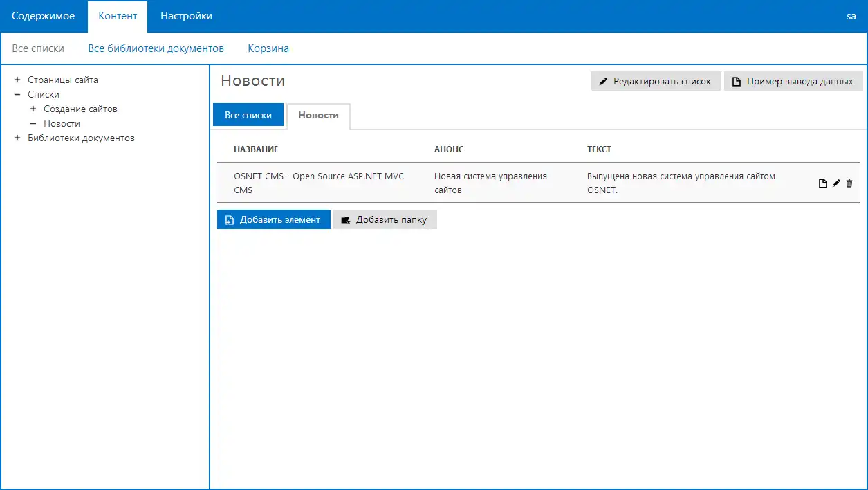Select Библиотеки документов in the tree
The image size is (868, 490).
[81, 138]
